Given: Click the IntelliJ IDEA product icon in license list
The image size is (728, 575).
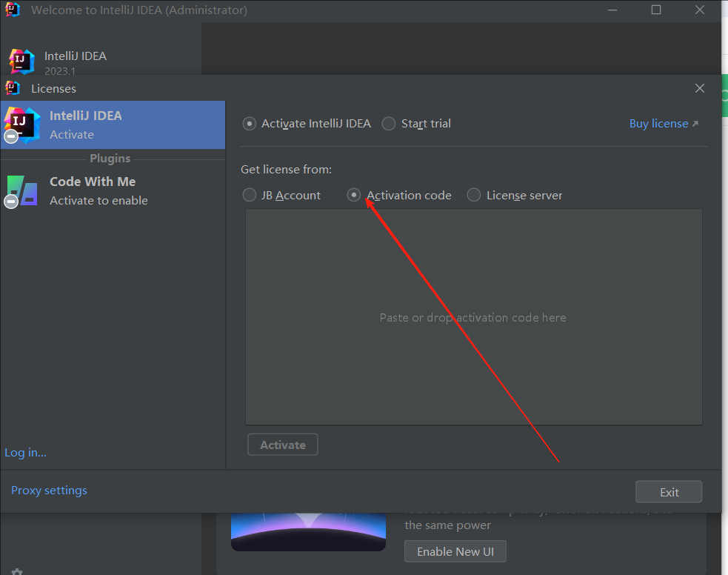Looking at the screenshot, I should click(x=21, y=124).
